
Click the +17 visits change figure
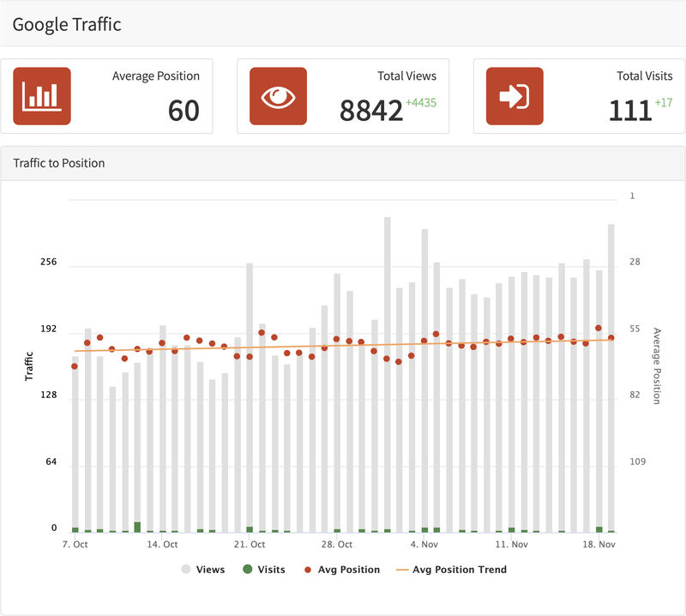coord(664,103)
